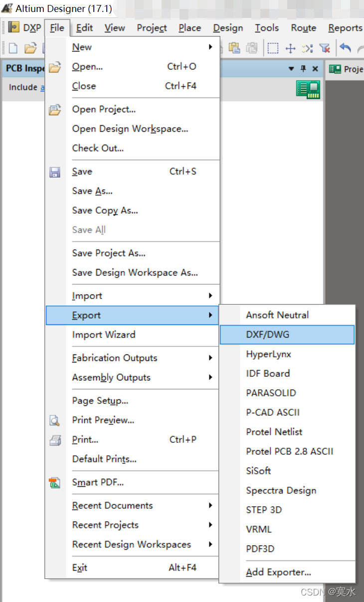Click the open folder toolbar icon
The height and width of the screenshot is (602, 364).
point(31,48)
